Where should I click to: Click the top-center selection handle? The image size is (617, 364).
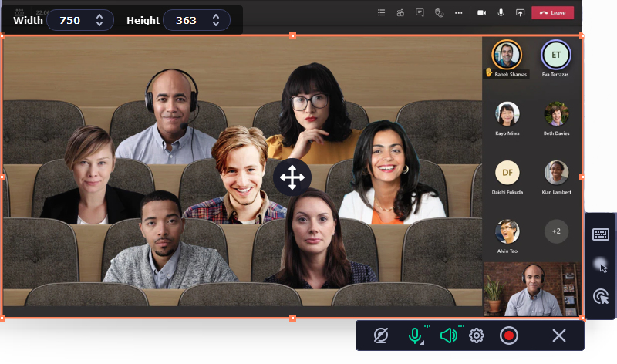pyautogui.click(x=292, y=35)
